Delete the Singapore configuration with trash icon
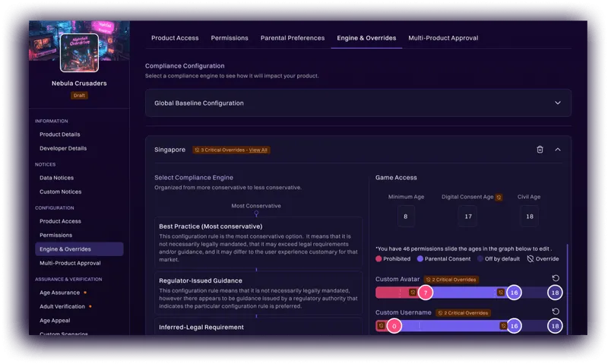 click(540, 150)
